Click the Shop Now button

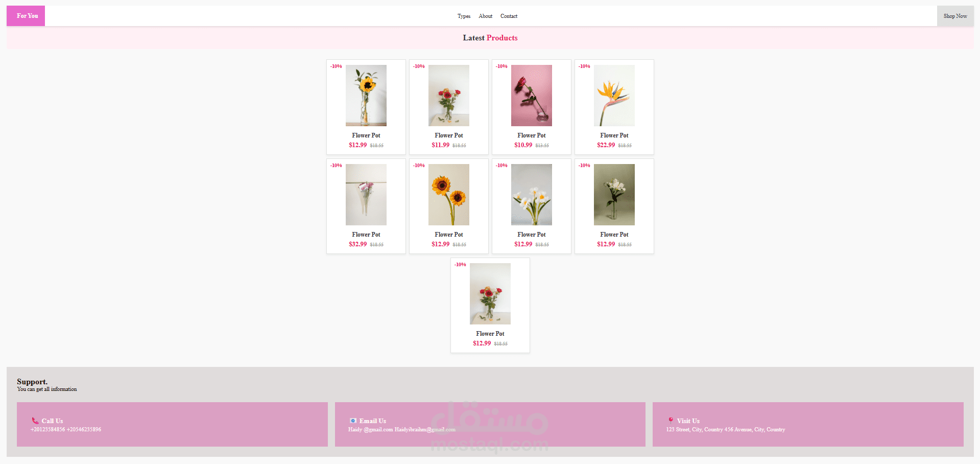(955, 16)
